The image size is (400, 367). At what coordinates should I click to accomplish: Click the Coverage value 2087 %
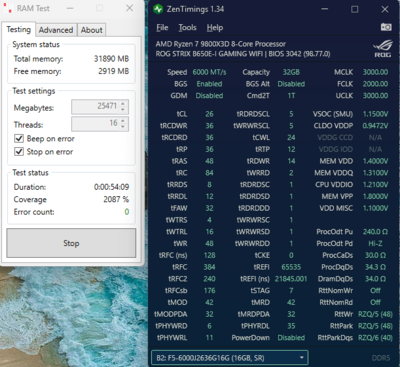(116, 199)
